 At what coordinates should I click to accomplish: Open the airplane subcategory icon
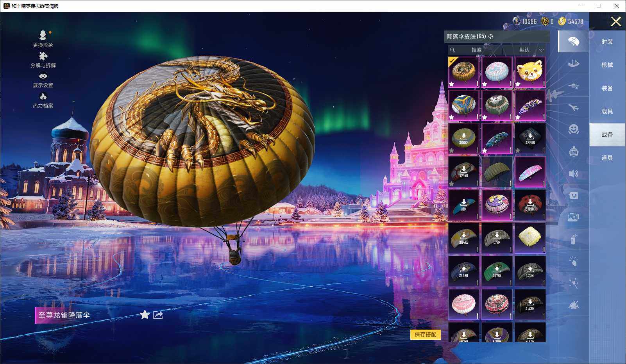pyautogui.click(x=573, y=107)
